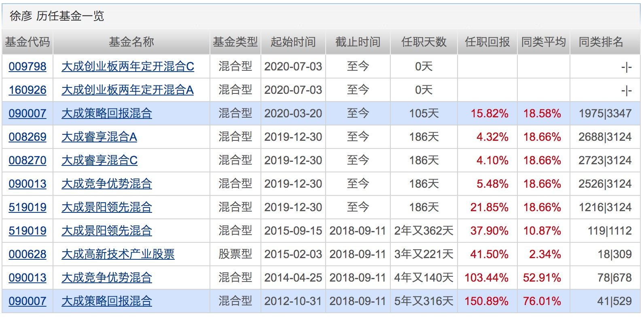Click the 同类平均 column header

point(544,42)
